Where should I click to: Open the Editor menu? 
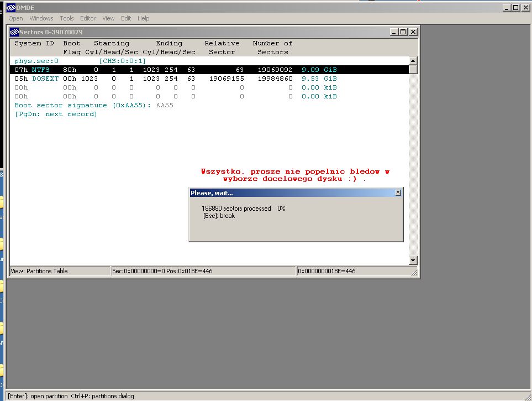coord(88,18)
